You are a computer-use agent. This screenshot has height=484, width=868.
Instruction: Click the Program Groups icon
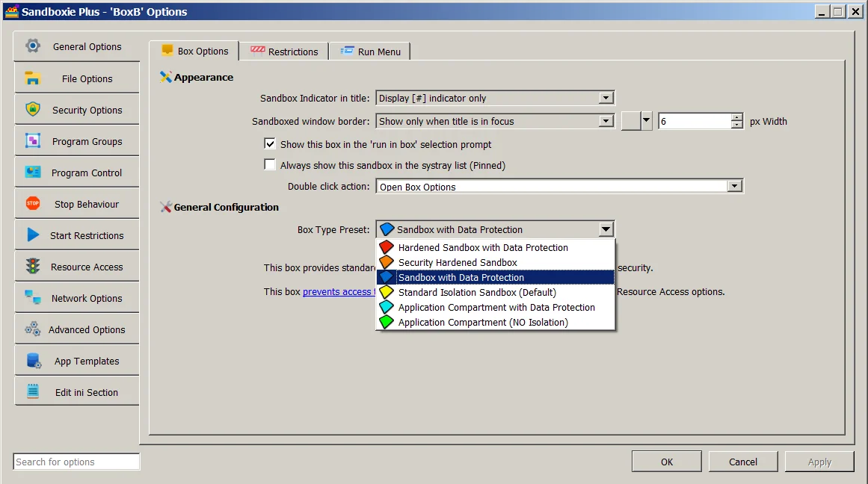coord(33,140)
